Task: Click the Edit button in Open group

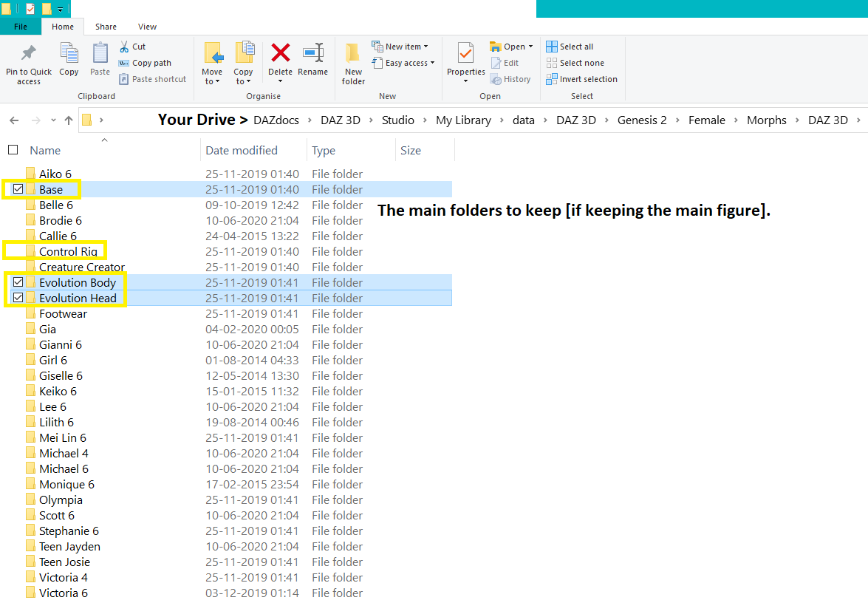Action: (505, 63)
